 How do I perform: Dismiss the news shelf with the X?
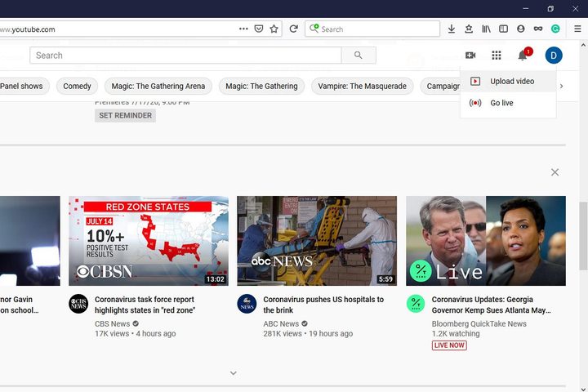[555, 172]
